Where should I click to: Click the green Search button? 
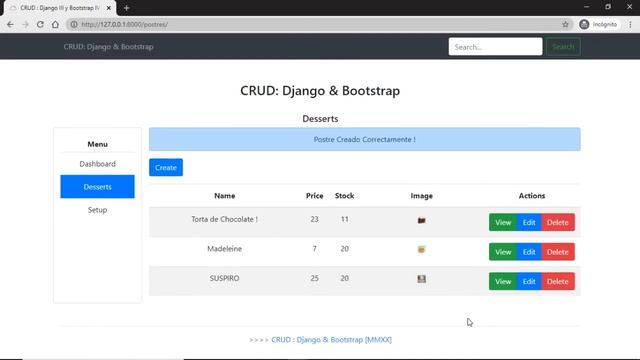coord(563,47)
